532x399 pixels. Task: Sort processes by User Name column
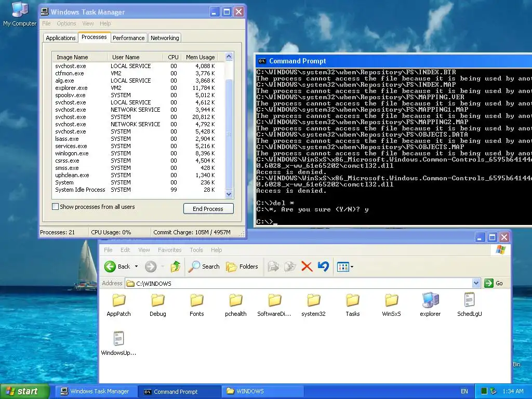pyautogui.click(x=135, y=57)
